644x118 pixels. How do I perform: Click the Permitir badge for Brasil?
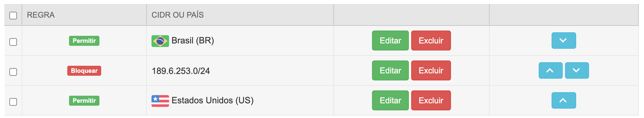(x=84, y=41)
